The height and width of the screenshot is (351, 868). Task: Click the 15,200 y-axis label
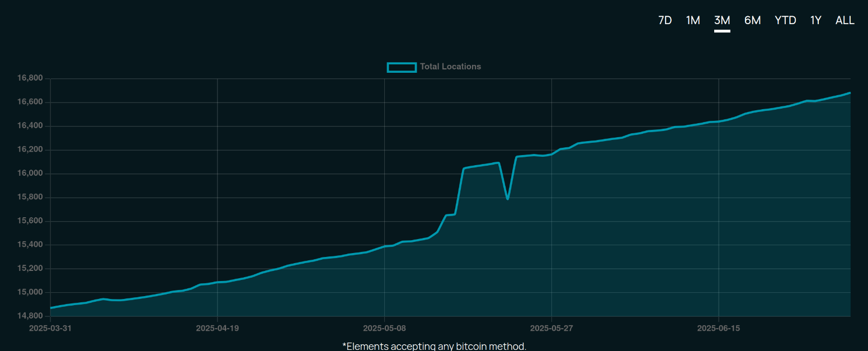(30, 269)
